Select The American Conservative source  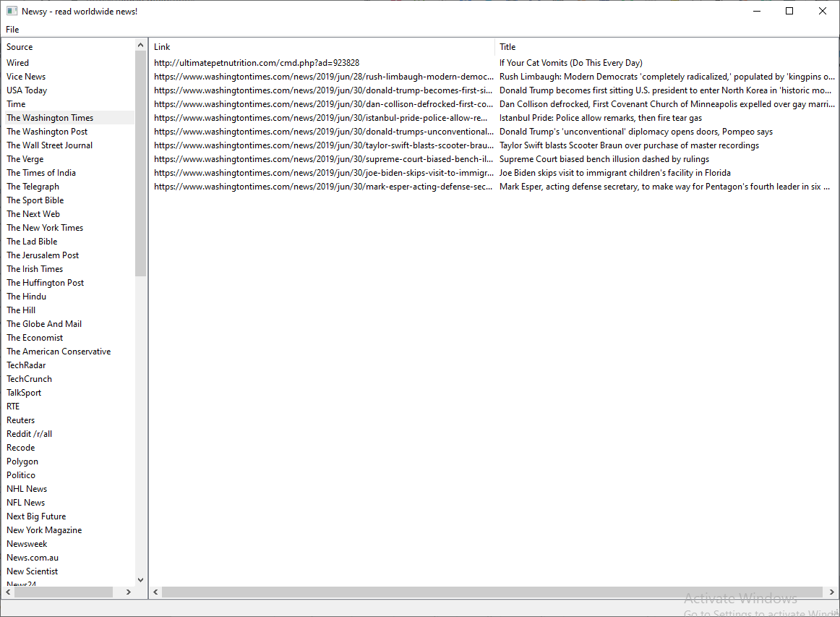tap(59, 352)
